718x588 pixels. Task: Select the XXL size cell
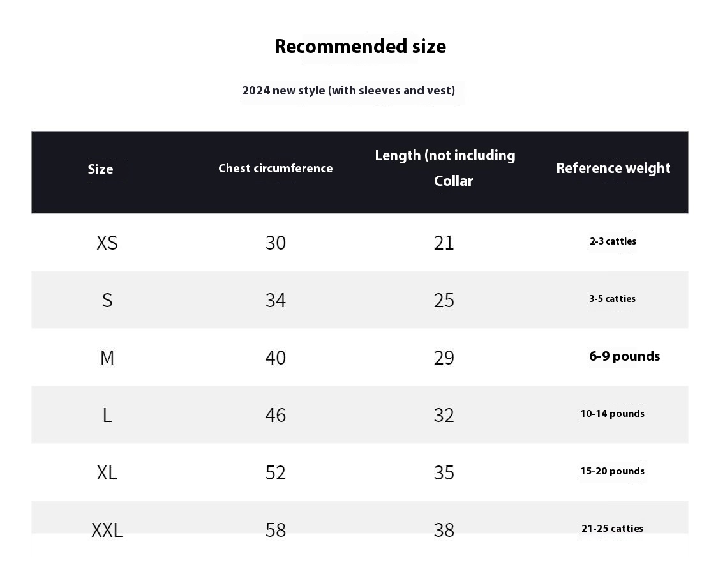(x=107, y=531)
